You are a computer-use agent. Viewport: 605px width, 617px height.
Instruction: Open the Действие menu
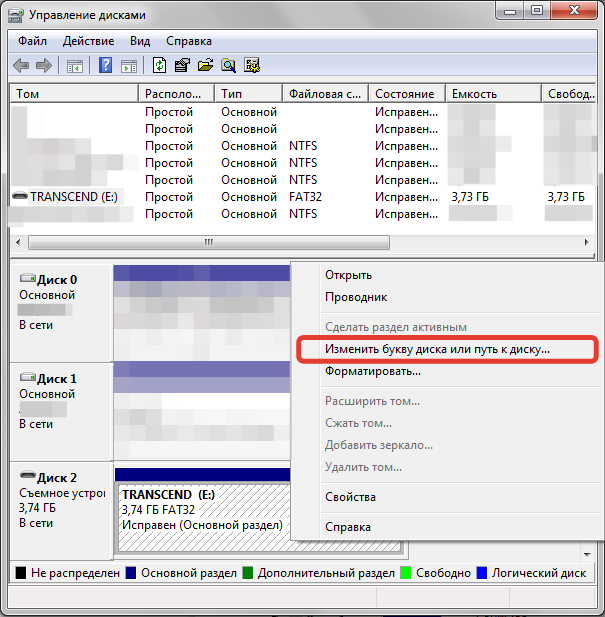[x=88, y=41]
